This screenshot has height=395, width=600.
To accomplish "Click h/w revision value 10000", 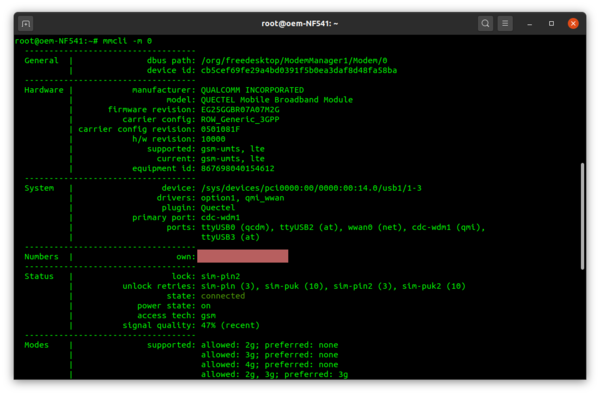I will click(x=213, y=139).
